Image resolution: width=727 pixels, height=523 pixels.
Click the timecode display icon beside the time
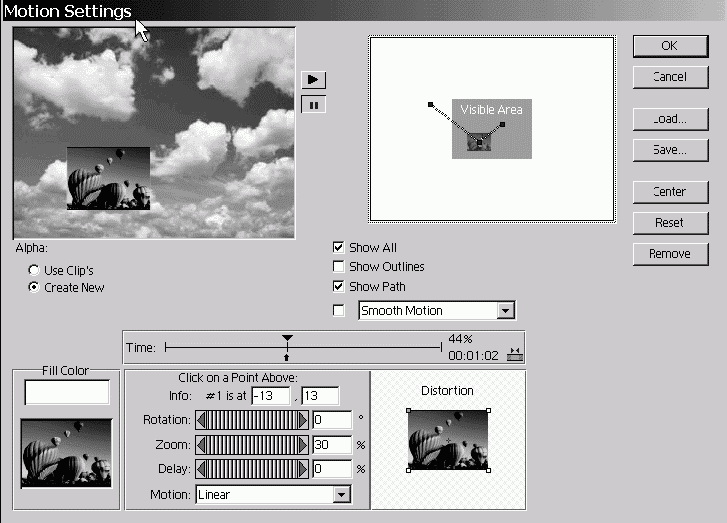(x=515, y=353)
